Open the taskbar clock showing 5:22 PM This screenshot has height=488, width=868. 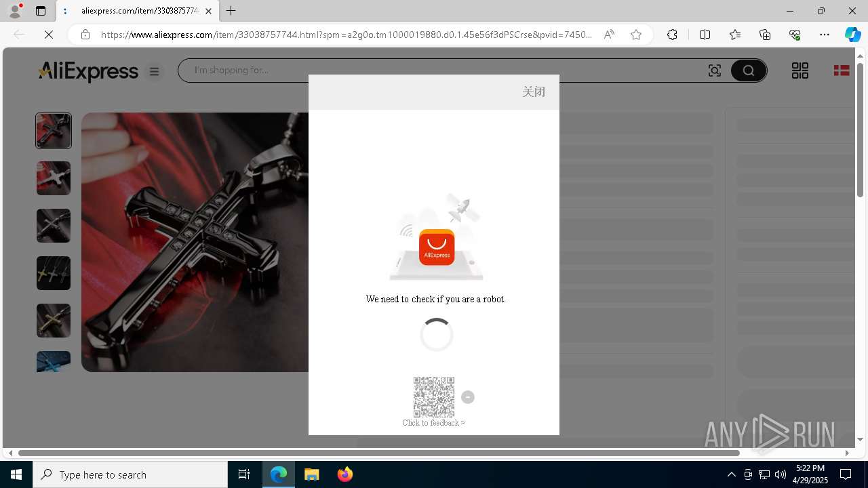810,474
